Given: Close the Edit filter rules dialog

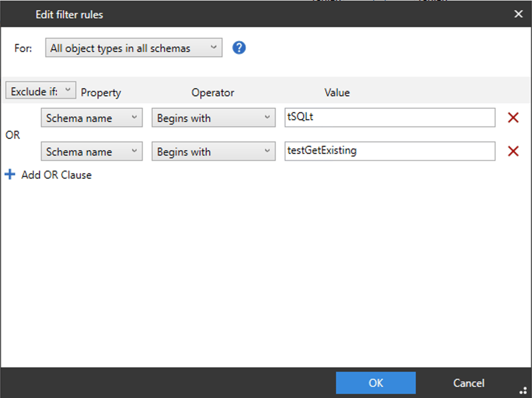Looking at the screenshot, I should coord(518,14).
